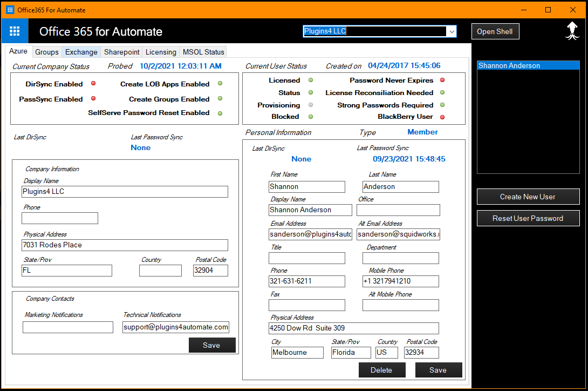Click the company Postal Code field
The height and width of the screenshot is (391, 588).
tap(210, 271)
